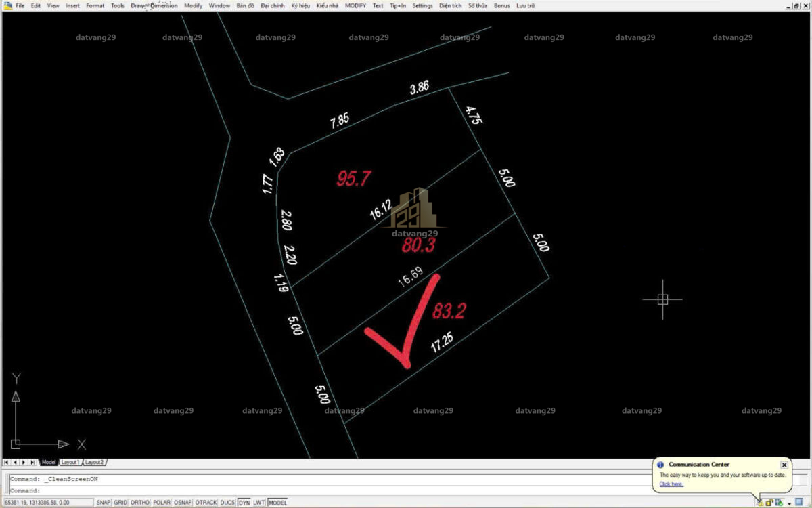Click the previous layout tab arrow

[16, 462]
